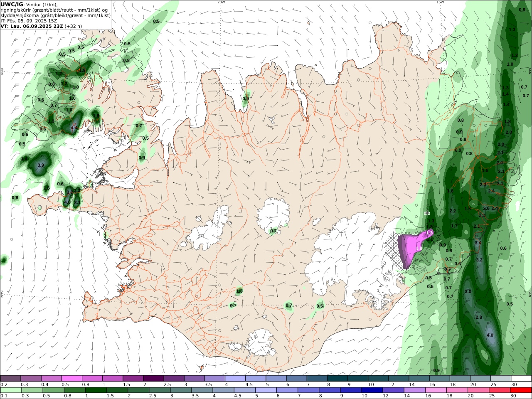Screen dimensions: 532x399
Task: Click the violet 12–14 rain legend swatch
Action: (393, 390)
